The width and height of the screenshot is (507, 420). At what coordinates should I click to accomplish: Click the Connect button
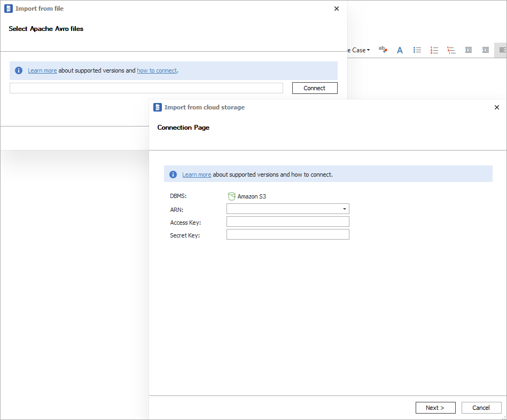point(315,88)
